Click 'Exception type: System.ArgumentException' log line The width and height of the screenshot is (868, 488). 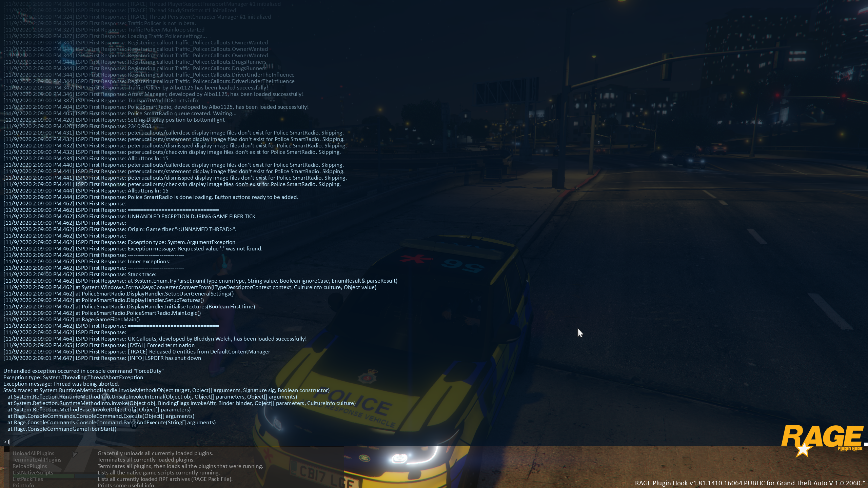point(181,242)
